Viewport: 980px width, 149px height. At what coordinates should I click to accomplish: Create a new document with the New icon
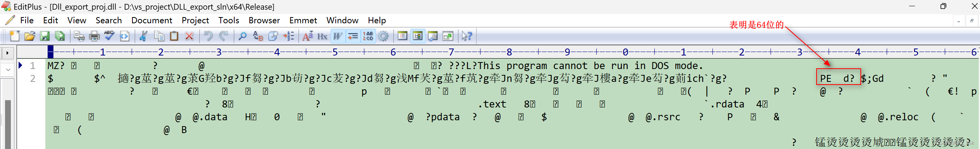(x=15, y=36)
